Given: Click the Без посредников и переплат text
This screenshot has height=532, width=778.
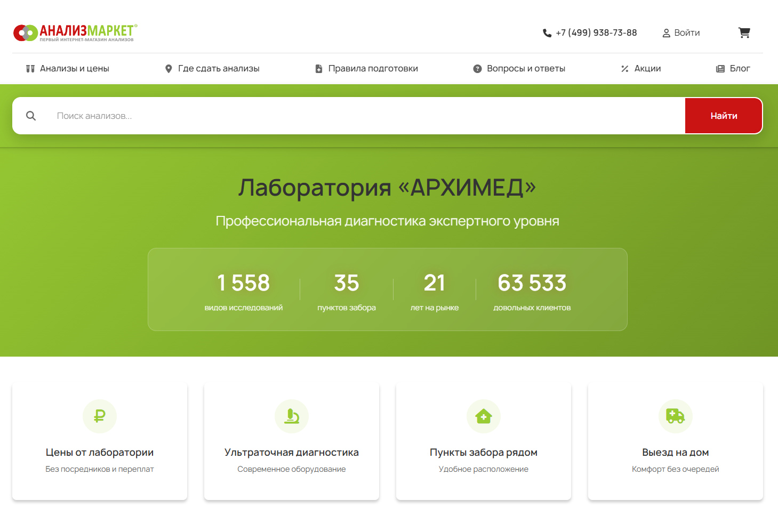Looking at the screenshot, I should 100,469.
